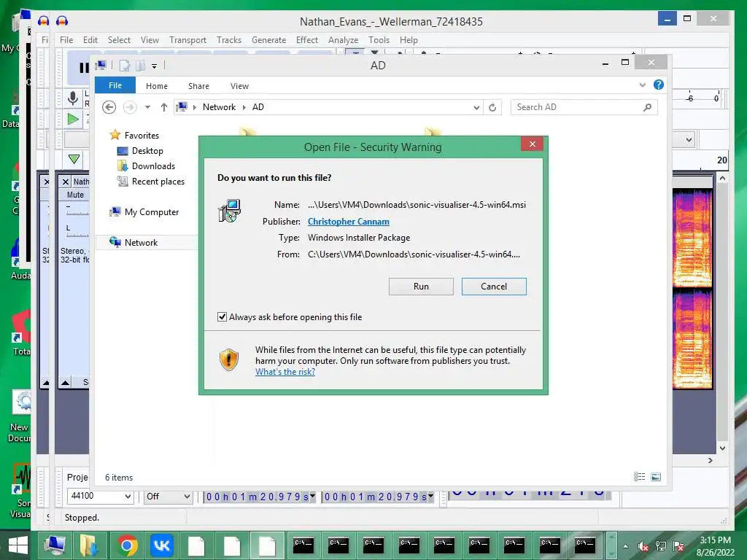The width and height of the screenshot is (747, 560).
Task: Expand the address bar history dropdown
Action: tap(476, 108)
